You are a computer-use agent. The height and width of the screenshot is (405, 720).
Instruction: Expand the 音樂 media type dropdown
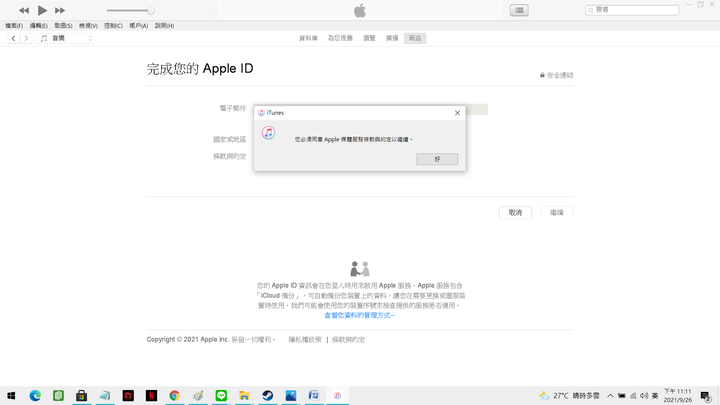coord(66,39)
